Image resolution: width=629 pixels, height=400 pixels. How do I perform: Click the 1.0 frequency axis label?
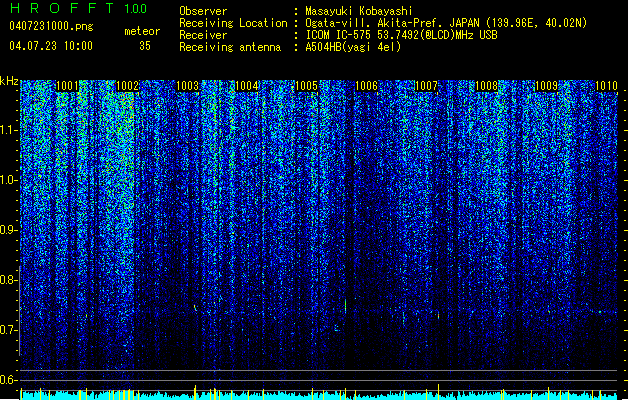pyautogui.click(x=8, y=180)
